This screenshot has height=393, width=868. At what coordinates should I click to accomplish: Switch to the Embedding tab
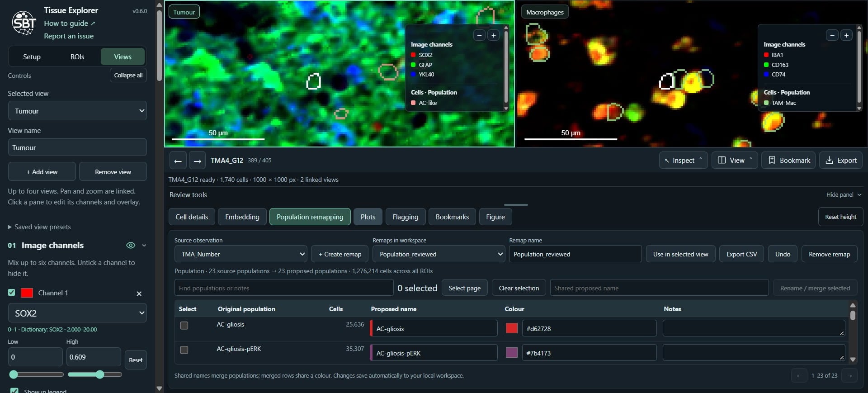coord(242,217)
